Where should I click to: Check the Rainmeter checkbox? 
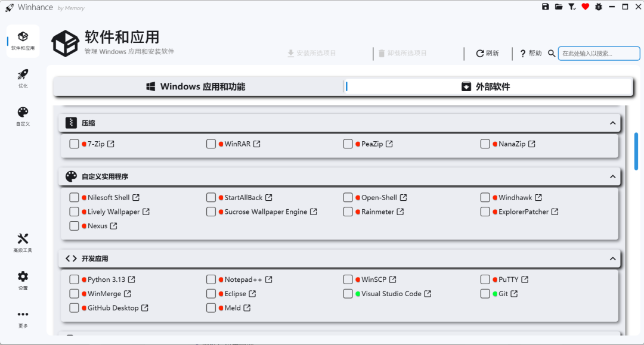[x=348, y=212]
